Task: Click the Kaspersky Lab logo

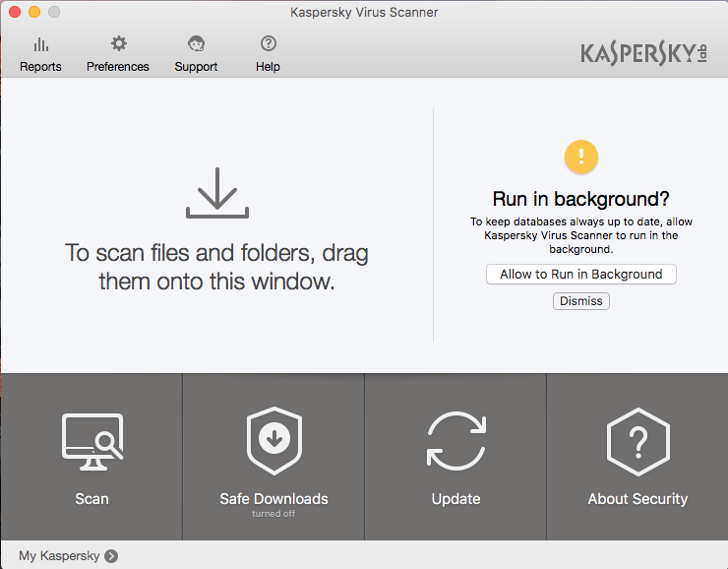Action: (643, 54)
